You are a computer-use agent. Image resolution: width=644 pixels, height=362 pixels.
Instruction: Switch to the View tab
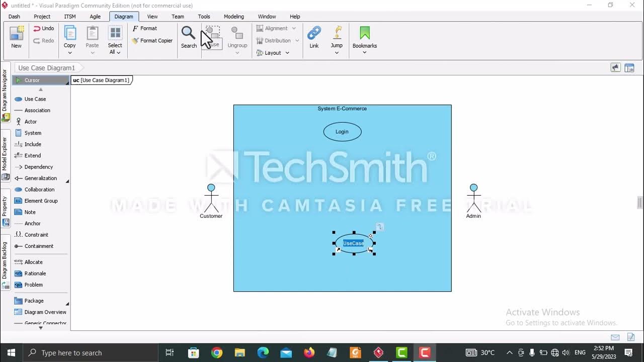click(152, 17)
